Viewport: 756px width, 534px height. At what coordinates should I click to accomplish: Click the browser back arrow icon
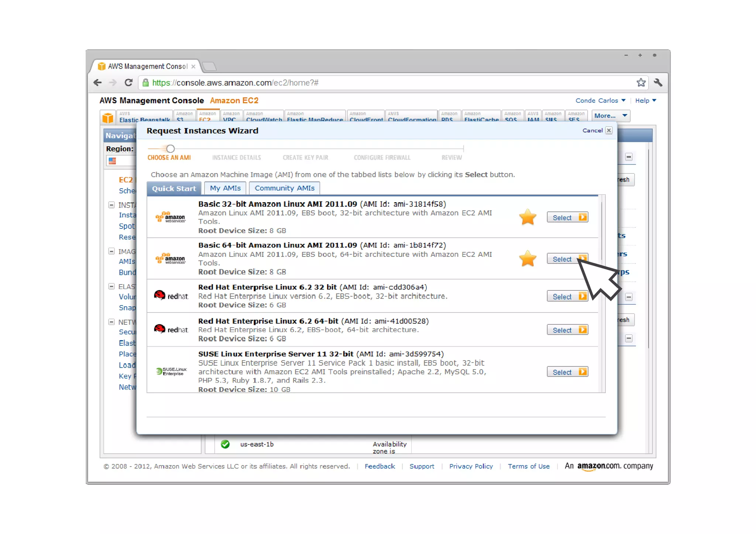point(97,83)
